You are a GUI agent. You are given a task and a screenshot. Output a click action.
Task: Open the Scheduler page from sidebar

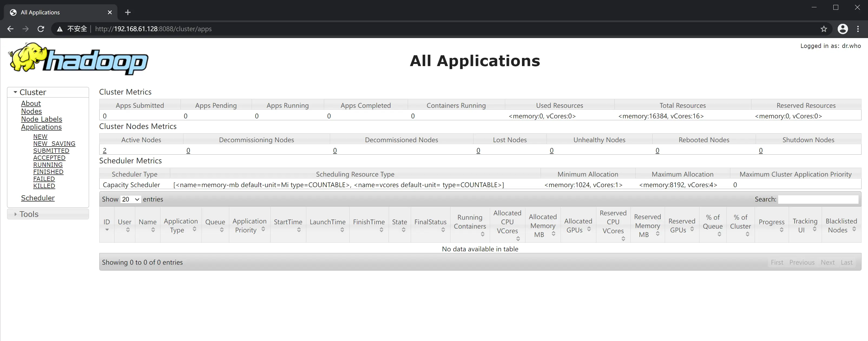coord(38,198)
